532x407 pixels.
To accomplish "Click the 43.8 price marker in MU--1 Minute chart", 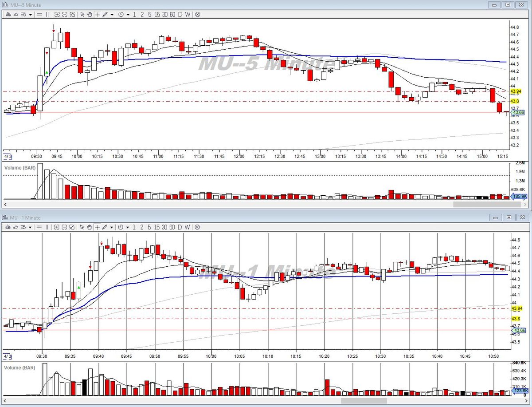I will click(x=516, y=319).
